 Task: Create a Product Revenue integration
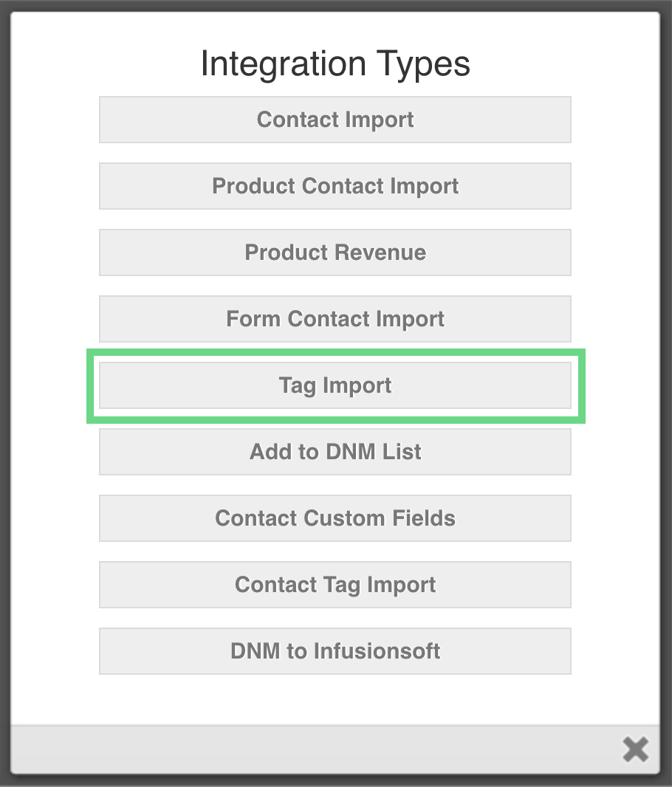point(335,252)
